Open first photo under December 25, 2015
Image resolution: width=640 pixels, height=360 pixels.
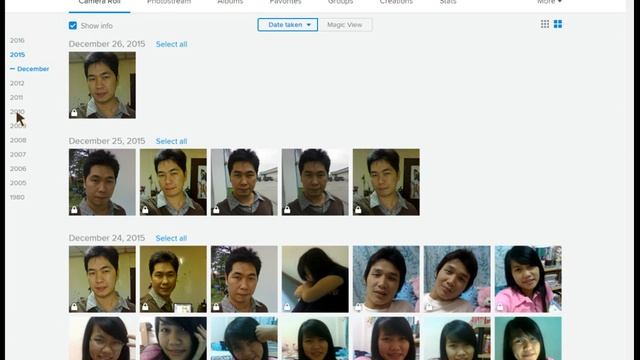[102, 182]
